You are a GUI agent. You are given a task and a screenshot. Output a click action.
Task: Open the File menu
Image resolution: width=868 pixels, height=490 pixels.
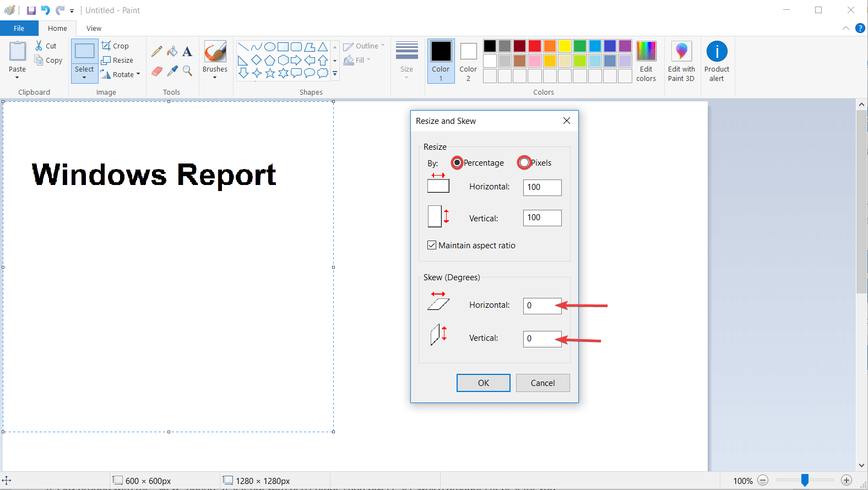pyautogui.click(x=19, y=28)
